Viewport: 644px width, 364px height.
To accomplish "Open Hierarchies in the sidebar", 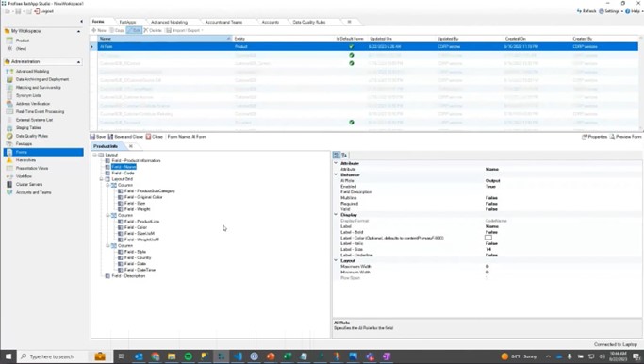I will click(x=25, y=160).
